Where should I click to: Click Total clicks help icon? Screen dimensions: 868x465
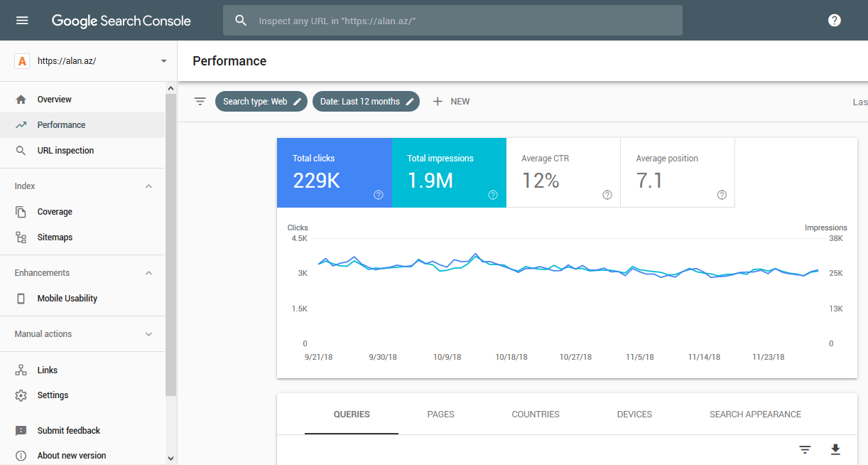(379, 195)
